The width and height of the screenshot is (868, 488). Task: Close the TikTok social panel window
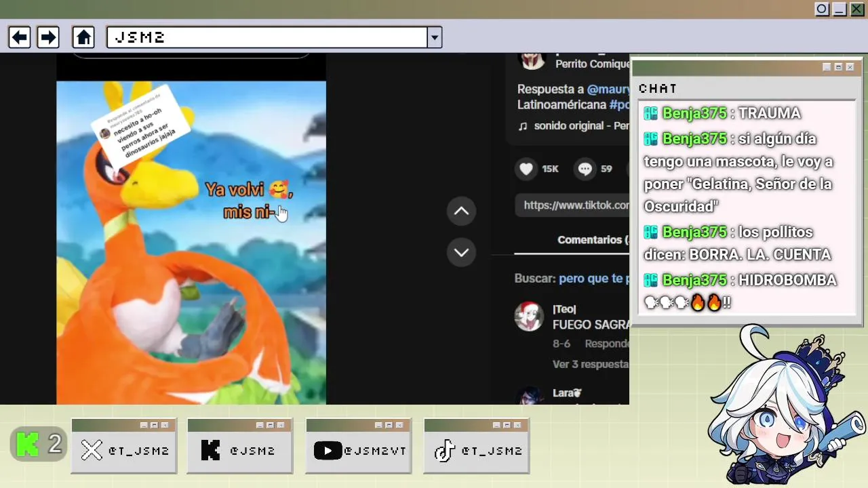[x=517, y=425]
